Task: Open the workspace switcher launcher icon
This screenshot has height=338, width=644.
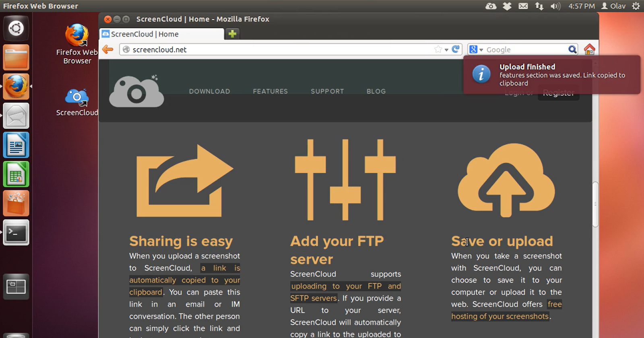Action: click(16, 286)
